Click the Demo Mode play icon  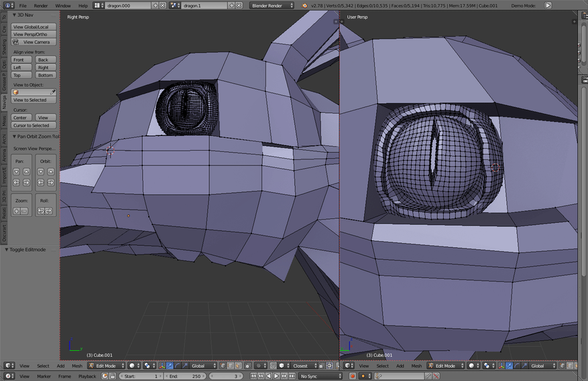(548, 5)
